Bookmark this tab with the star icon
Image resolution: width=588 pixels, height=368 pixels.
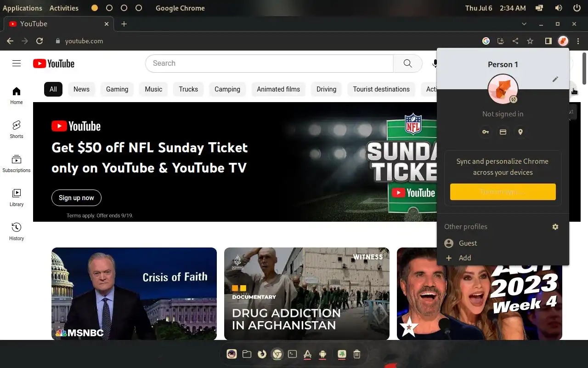(x=530, y=41)
